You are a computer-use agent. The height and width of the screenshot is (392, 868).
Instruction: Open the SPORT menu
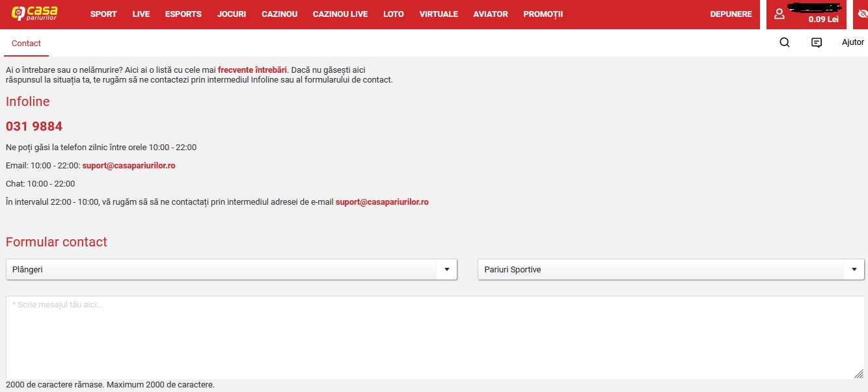[103, 14]
